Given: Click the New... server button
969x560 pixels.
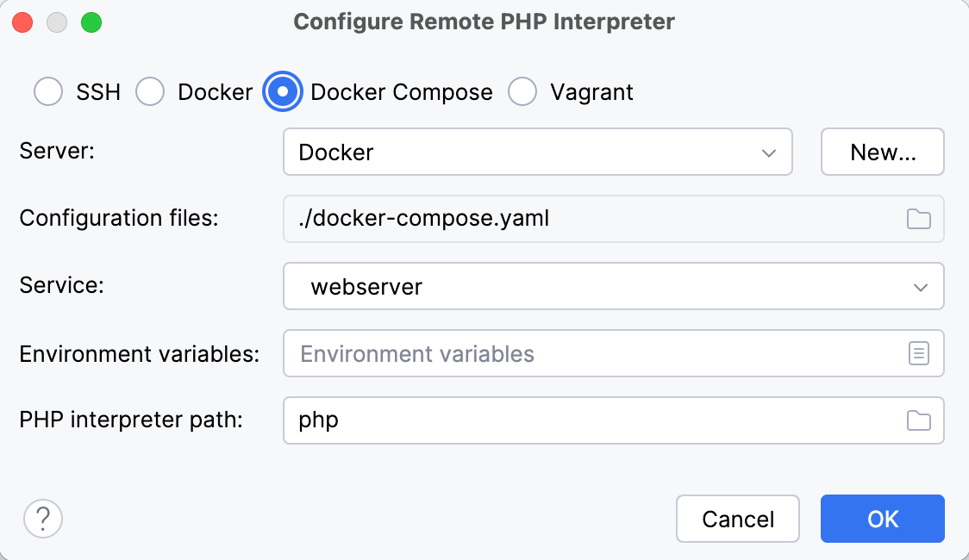Looking at the screenshot, I should point(882,152).
